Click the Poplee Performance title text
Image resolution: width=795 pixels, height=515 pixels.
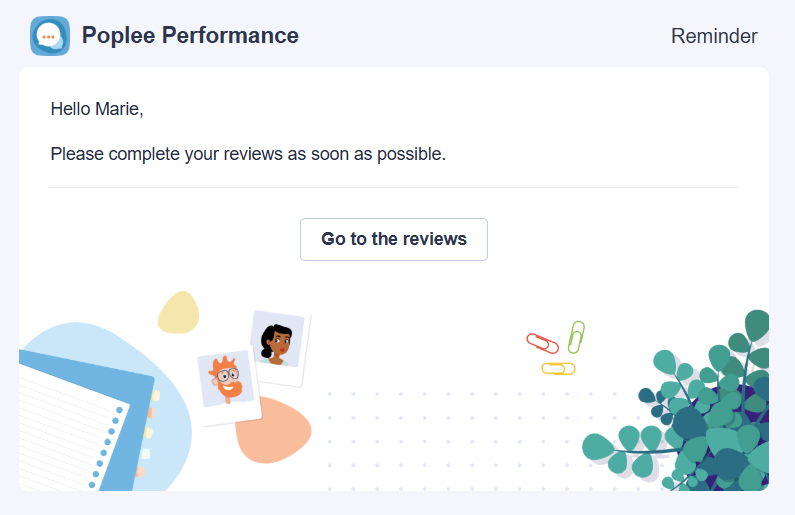[x=190, y=35]
